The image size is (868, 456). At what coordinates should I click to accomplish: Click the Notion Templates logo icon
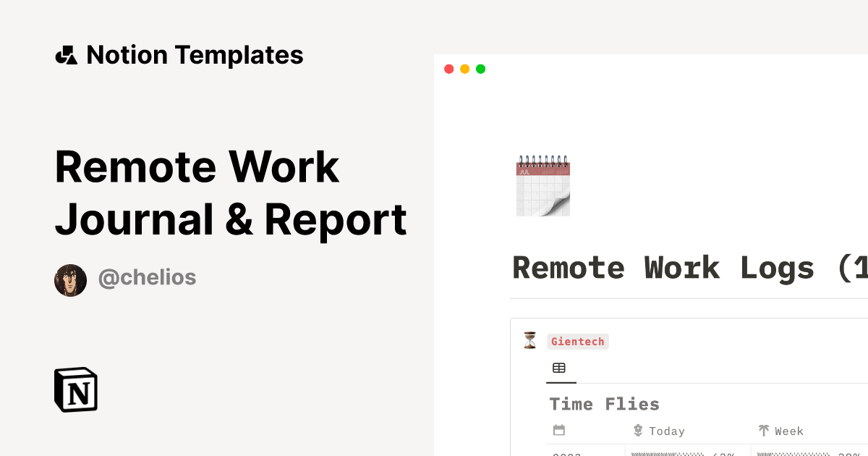66,54
